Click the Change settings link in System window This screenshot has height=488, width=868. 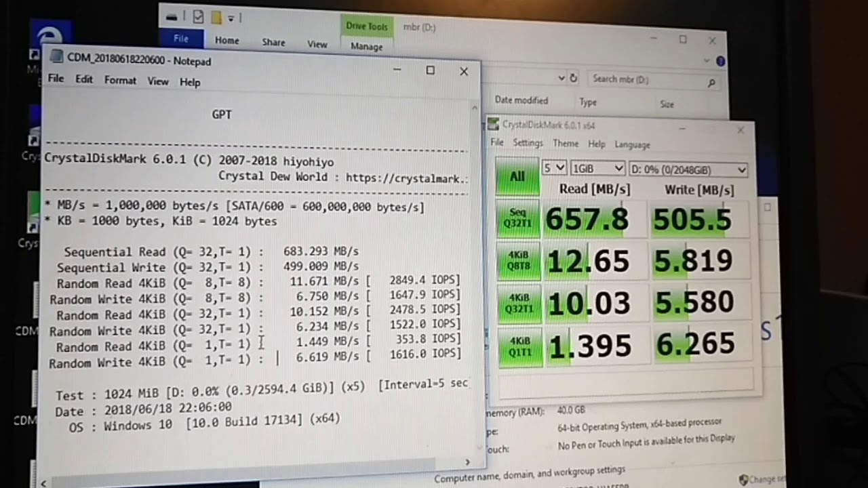768,480
